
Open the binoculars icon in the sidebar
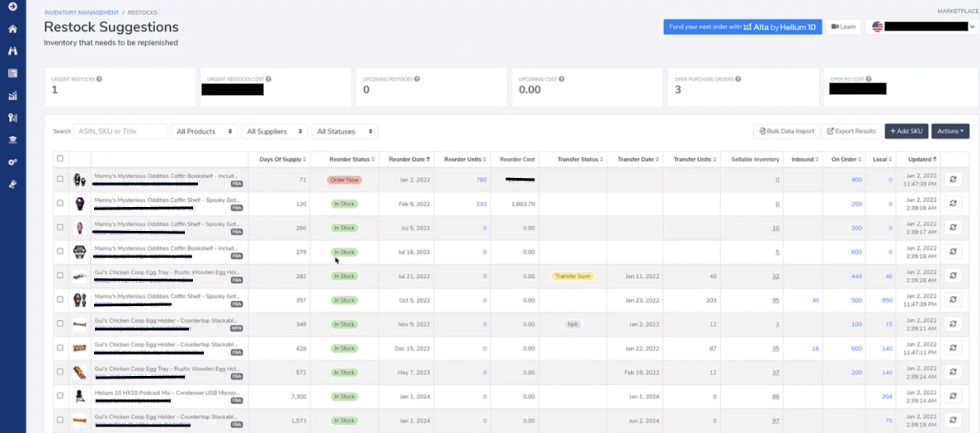click(12, 51)
